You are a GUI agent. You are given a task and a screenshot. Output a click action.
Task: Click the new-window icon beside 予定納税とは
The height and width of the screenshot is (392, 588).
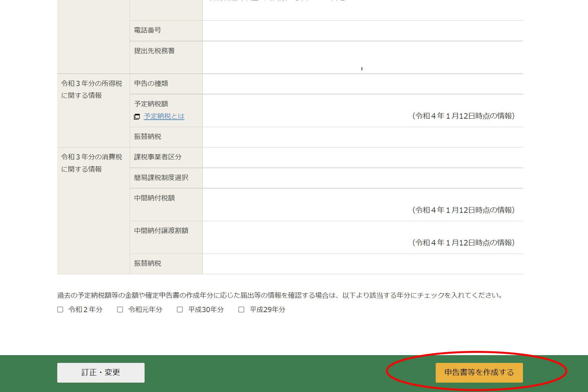point(137,116)
